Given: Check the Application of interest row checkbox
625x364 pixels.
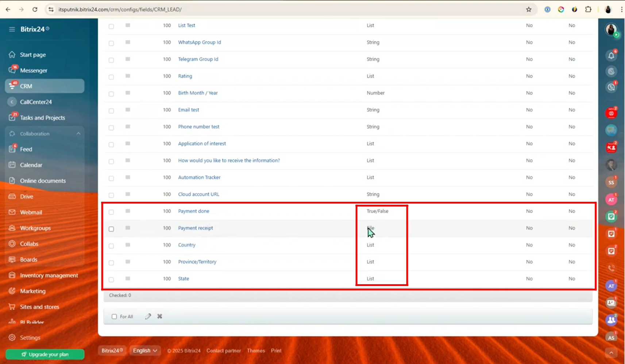Looking at the screenshot, I should [x=111, y=144].
